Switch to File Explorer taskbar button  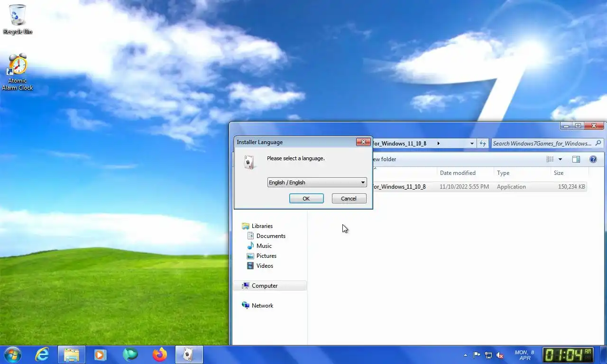tap(72, 355)
